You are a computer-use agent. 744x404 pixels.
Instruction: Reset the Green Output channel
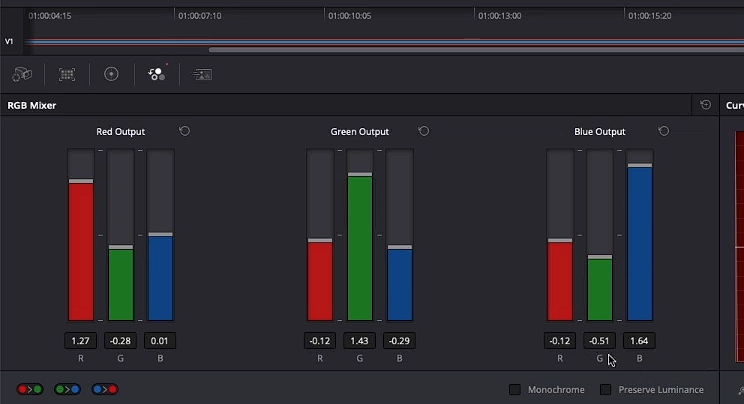click(x=424, y=131)
